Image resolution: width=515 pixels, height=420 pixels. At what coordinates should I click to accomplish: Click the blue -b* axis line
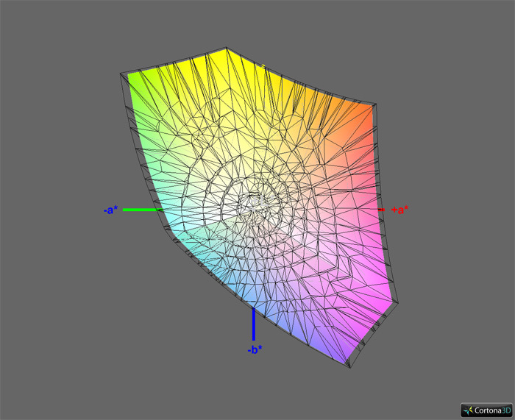(x=254, y=324)
